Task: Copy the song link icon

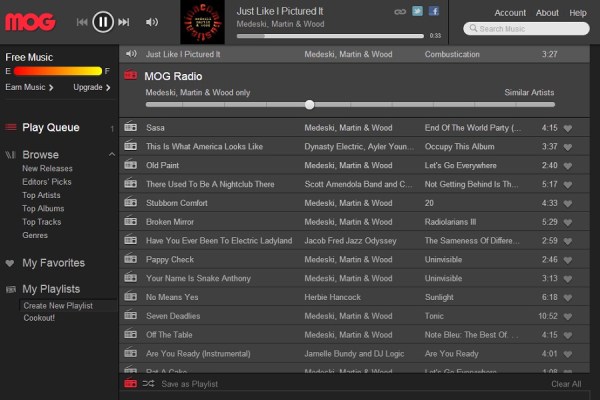Action: pyautogui.click(x=400, y=11)
